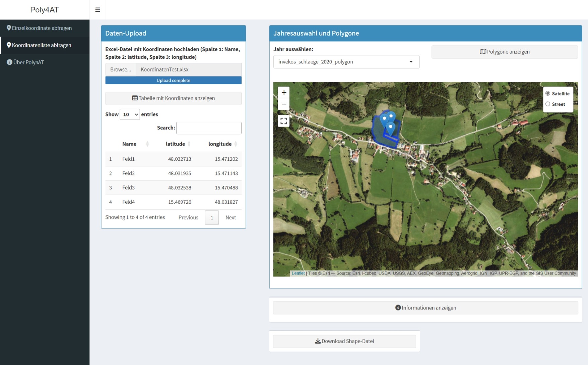
Task: Switch to the Street map layer
Action: point(548,104)
